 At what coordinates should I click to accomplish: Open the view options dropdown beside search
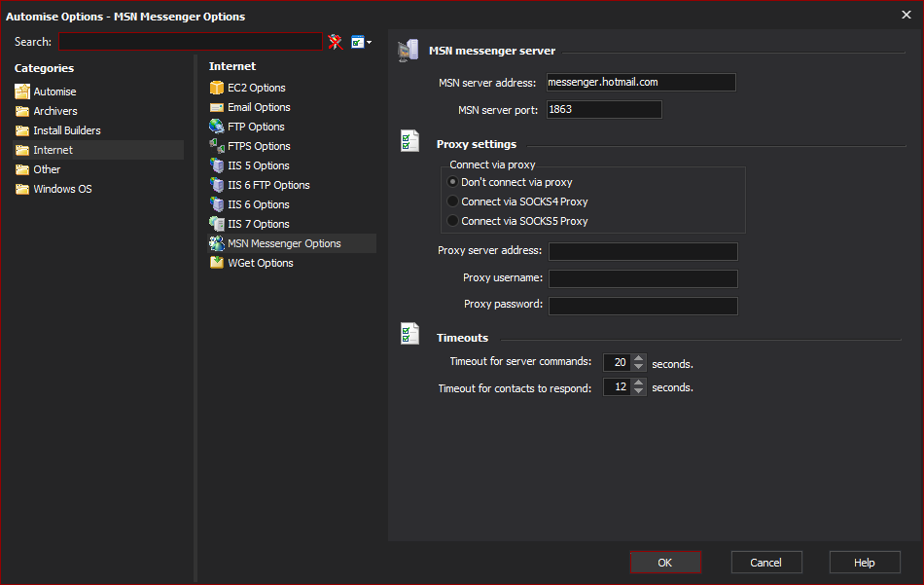click(361, 42)
